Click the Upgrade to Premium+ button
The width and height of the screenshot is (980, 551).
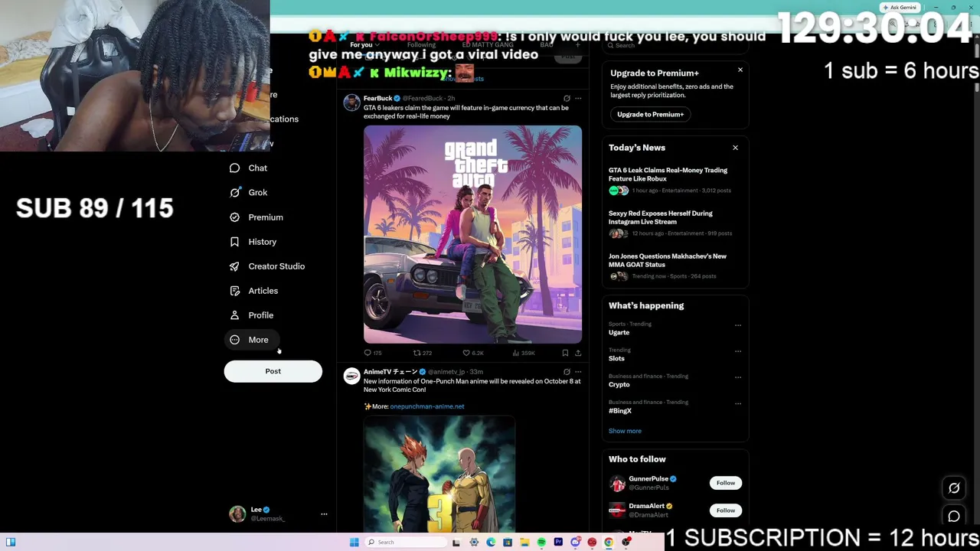click(x=651, y=115)
